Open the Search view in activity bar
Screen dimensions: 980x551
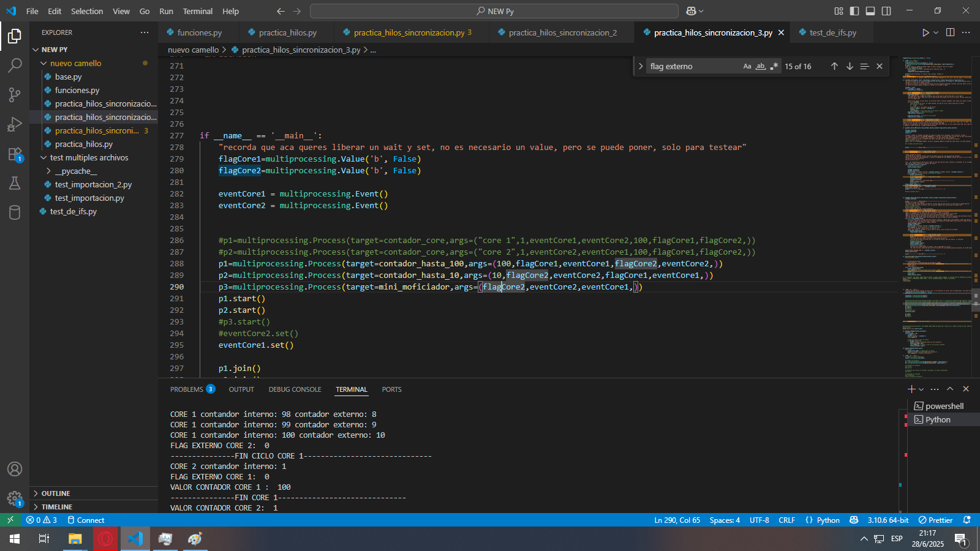pos(15,66)
